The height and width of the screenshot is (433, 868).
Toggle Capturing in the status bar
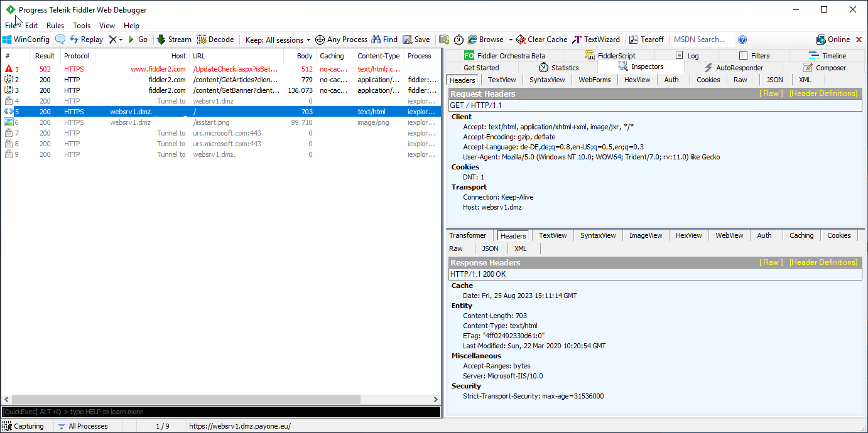tap(24, 426)
